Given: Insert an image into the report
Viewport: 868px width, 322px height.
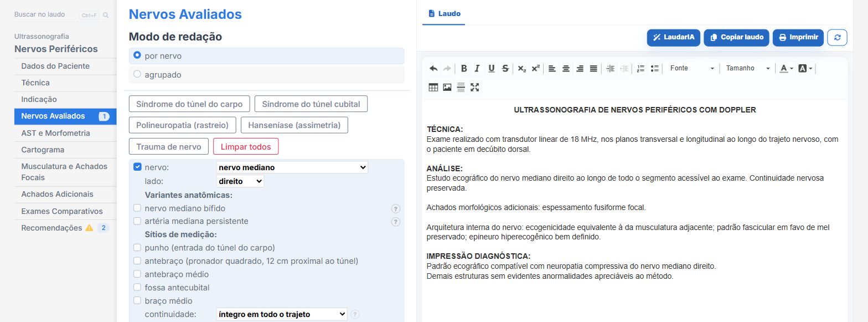Looking at the screenshot, I should [x=447, y=87].
